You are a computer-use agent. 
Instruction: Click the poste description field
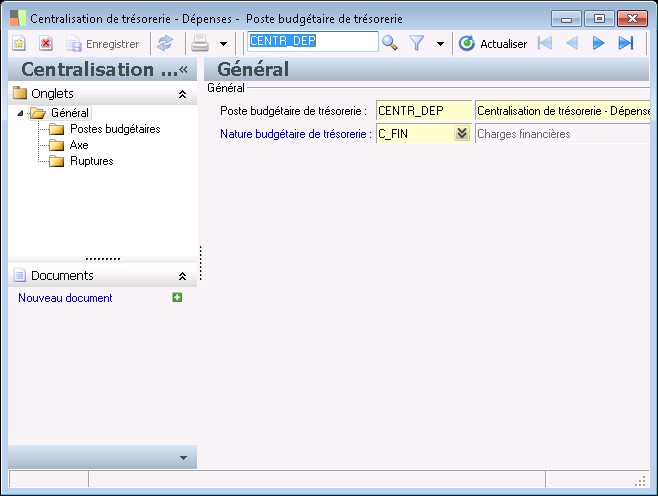pos(562,111)
